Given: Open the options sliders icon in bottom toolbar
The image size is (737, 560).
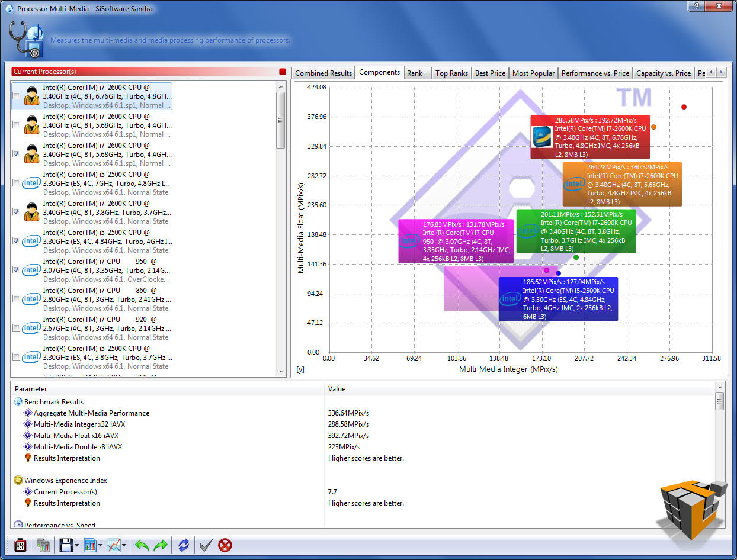Looking at the screenshot, I should point(20,545).
